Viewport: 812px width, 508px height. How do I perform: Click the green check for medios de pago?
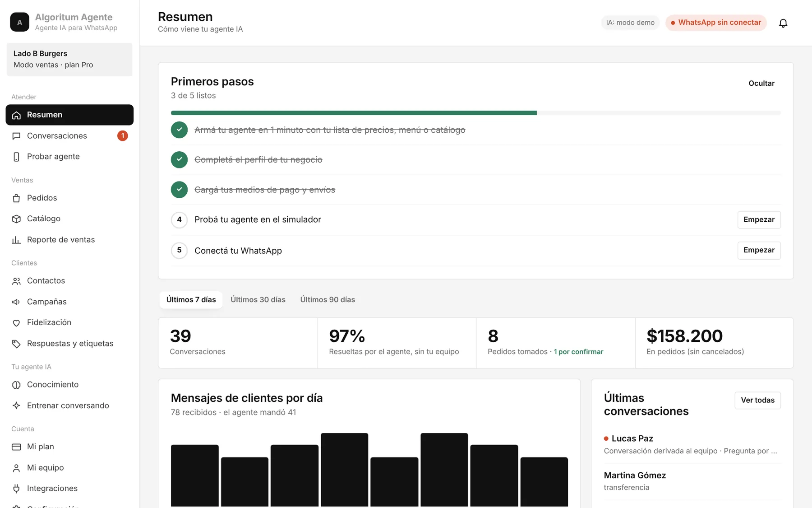pos(179,190)
